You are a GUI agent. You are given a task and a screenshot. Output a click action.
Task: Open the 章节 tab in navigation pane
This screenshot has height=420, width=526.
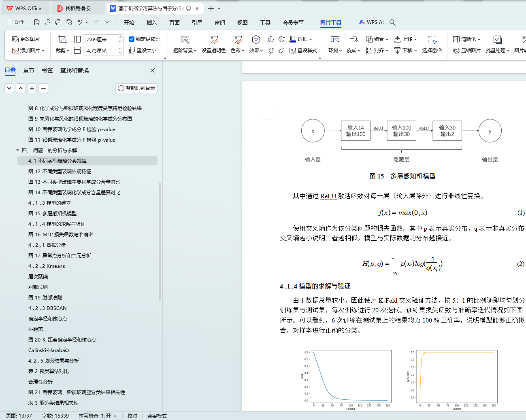tap(29, 70)
